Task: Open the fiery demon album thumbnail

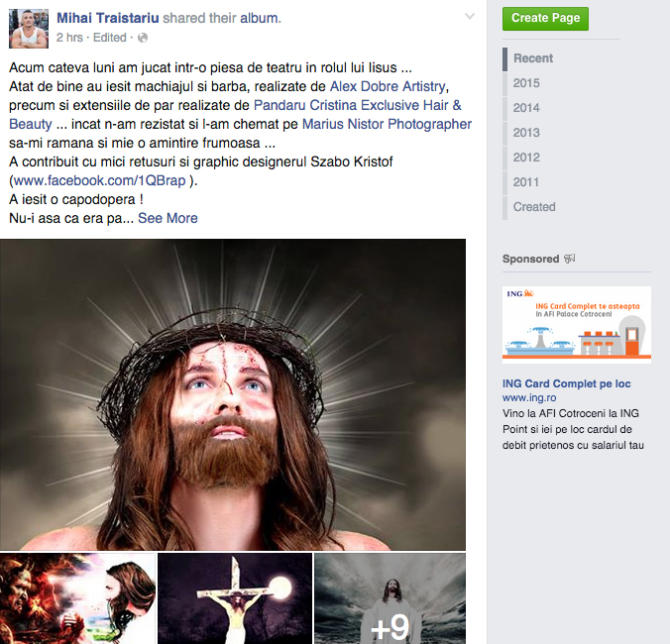Action: pos(77,598)
